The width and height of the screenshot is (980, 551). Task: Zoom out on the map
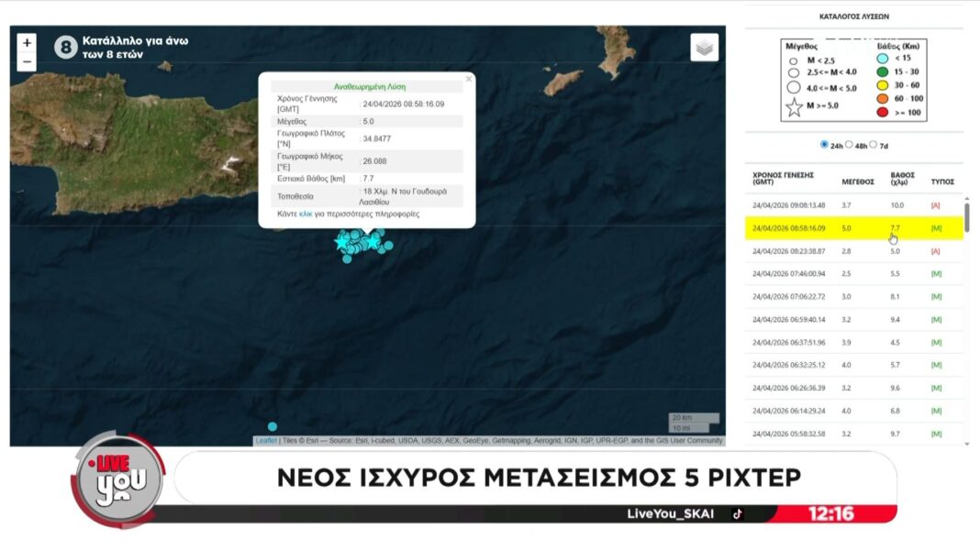click(27, 62)
